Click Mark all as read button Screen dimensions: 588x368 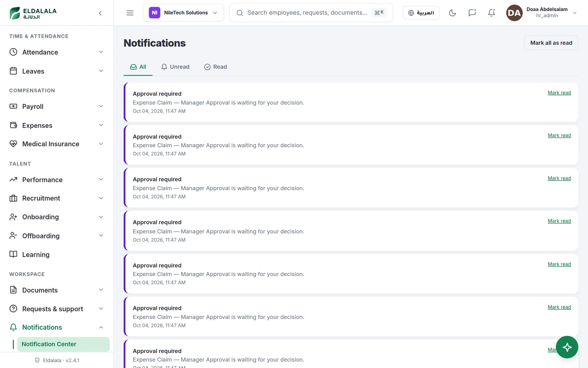[x=551, y=43]
